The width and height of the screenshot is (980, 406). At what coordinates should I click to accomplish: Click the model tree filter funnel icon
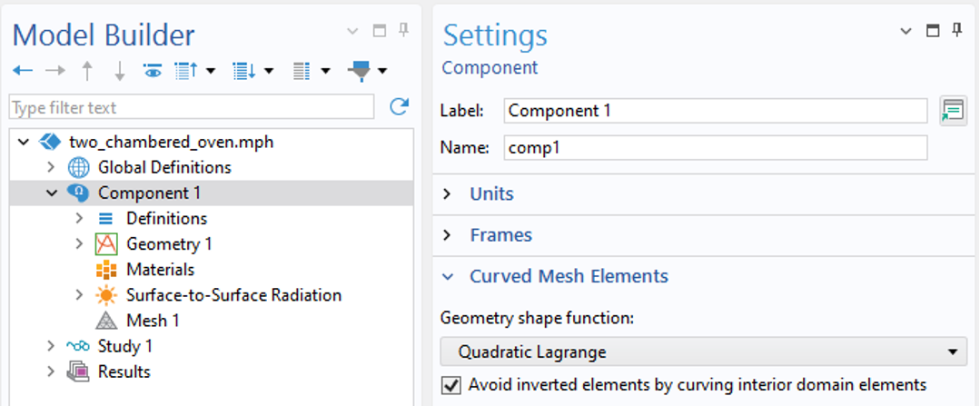coord(359,71)
